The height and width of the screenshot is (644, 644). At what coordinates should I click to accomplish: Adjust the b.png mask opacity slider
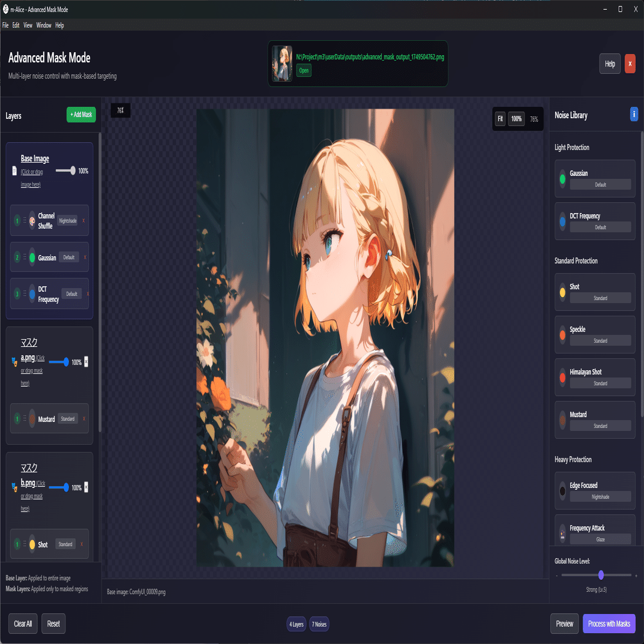point(59,487)
